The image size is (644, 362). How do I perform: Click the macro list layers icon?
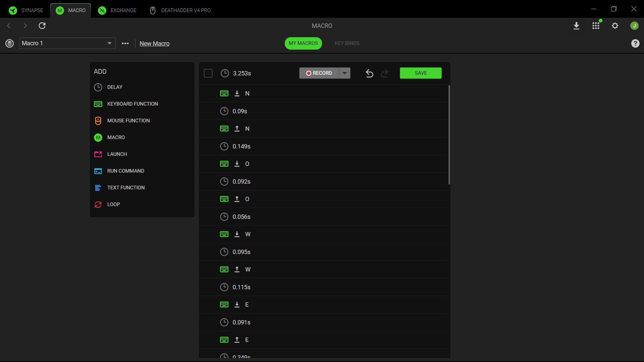click(x=9, y=43)
